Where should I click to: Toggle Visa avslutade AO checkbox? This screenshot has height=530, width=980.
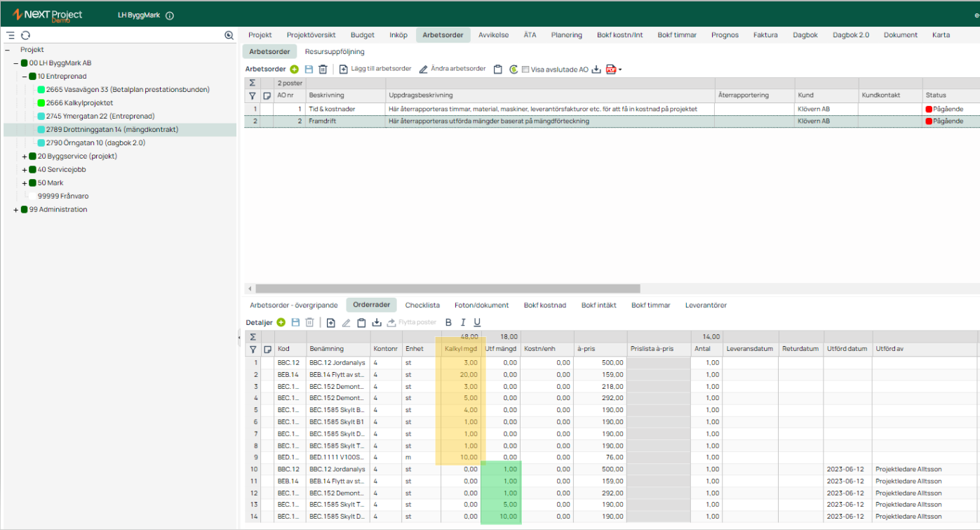[525, 69]
